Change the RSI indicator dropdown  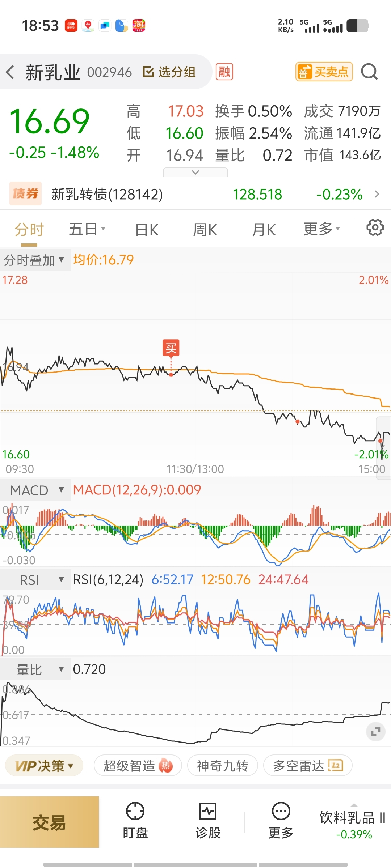(35, 580)
